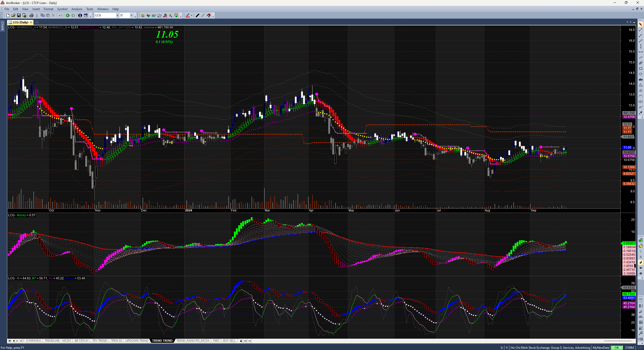
Task: Select the Gann square grid tool
Action: click(x=640, y=323)
